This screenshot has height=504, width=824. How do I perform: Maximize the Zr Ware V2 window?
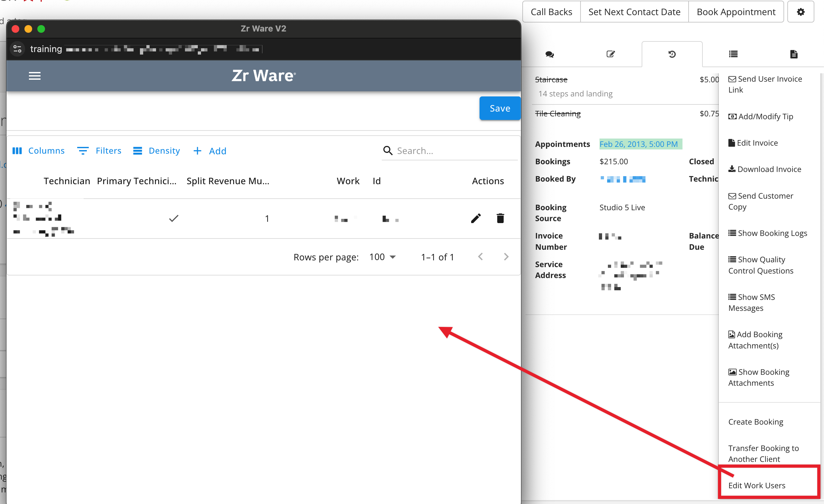pyautogui.click(x=41, y=29)
